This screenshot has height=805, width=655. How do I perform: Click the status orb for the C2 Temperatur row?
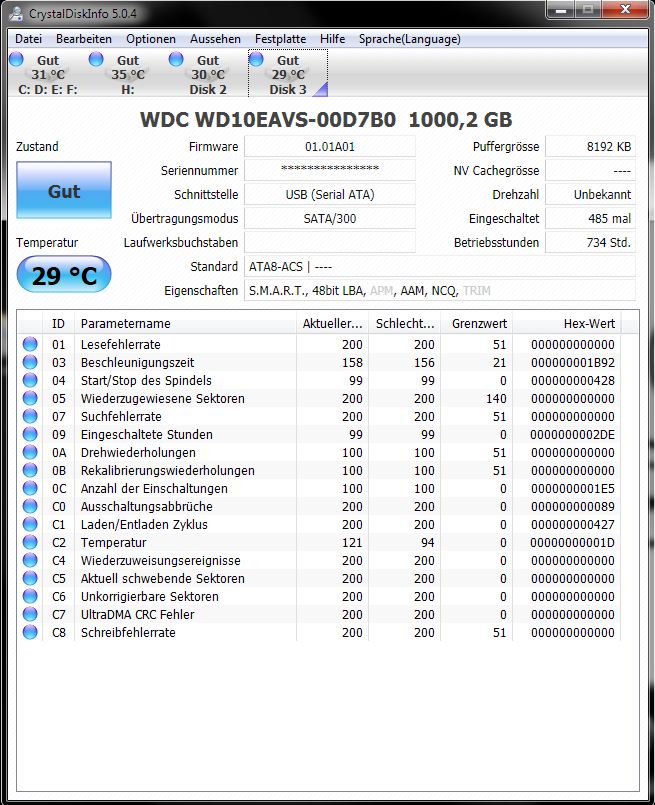[x=30, y=542]
